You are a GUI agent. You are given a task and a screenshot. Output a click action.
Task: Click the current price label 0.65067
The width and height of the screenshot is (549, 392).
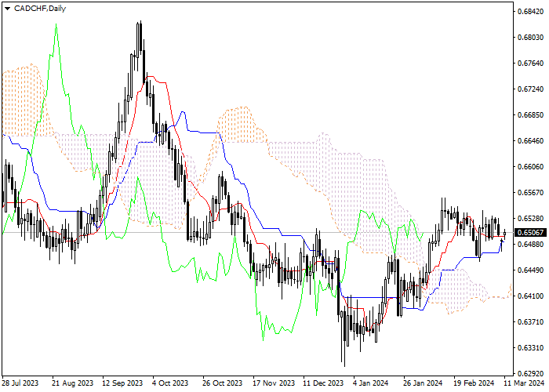(530, 233)
